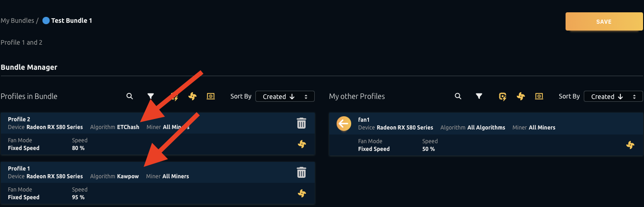The width and height of the screenshot is (644, 207).
Task: Click the fan icon on fan1 profile
Action: click(630, 145)
